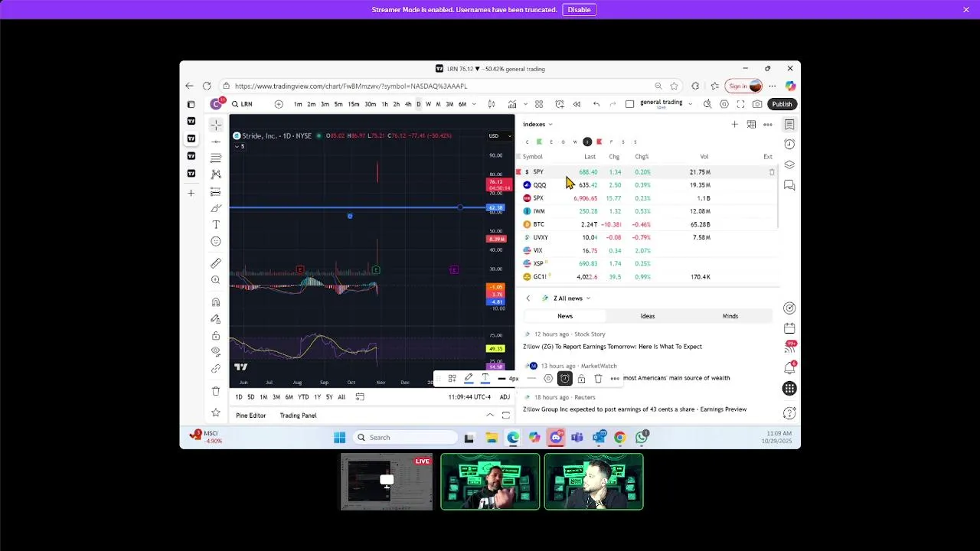The image size is (980, 551).
Task: Toggle hide all drawings eye icon
Action: point(216,352)
